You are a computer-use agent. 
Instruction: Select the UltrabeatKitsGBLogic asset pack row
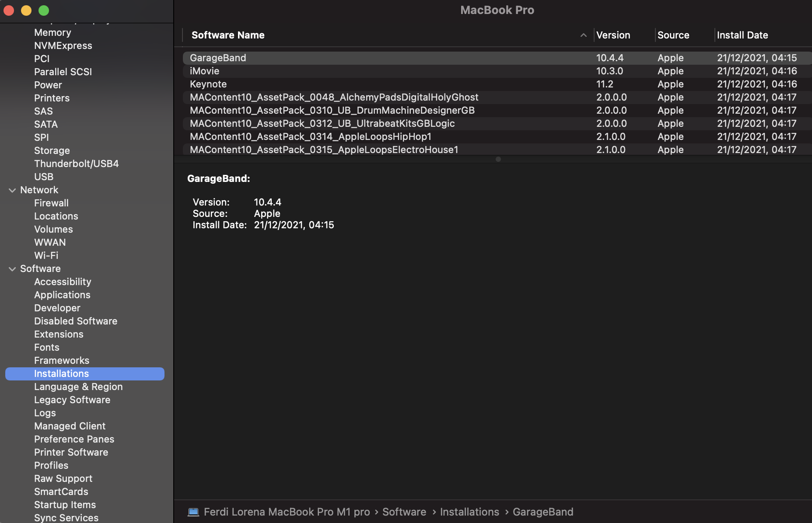tap(497, 124)
